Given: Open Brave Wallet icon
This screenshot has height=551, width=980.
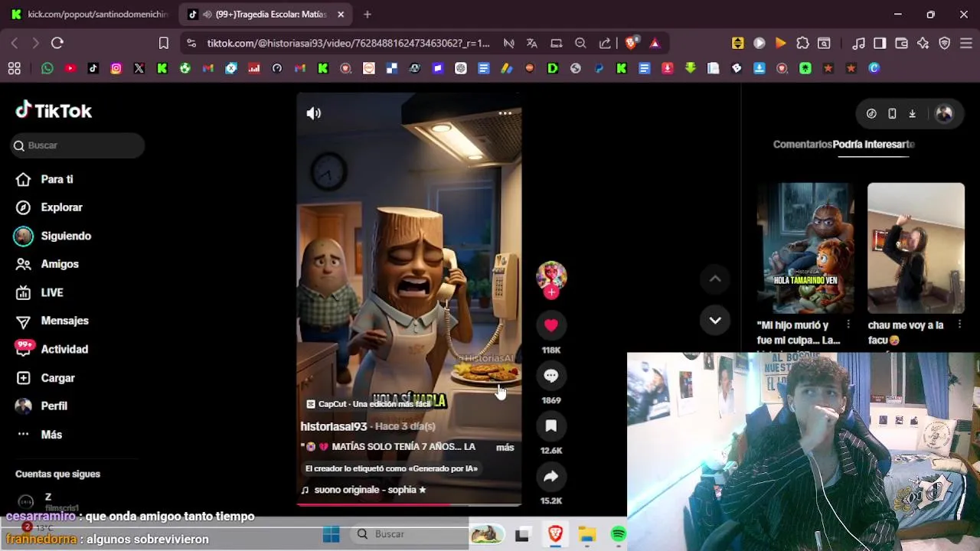Looking at the screenshot, I should [x=901, y=43].
